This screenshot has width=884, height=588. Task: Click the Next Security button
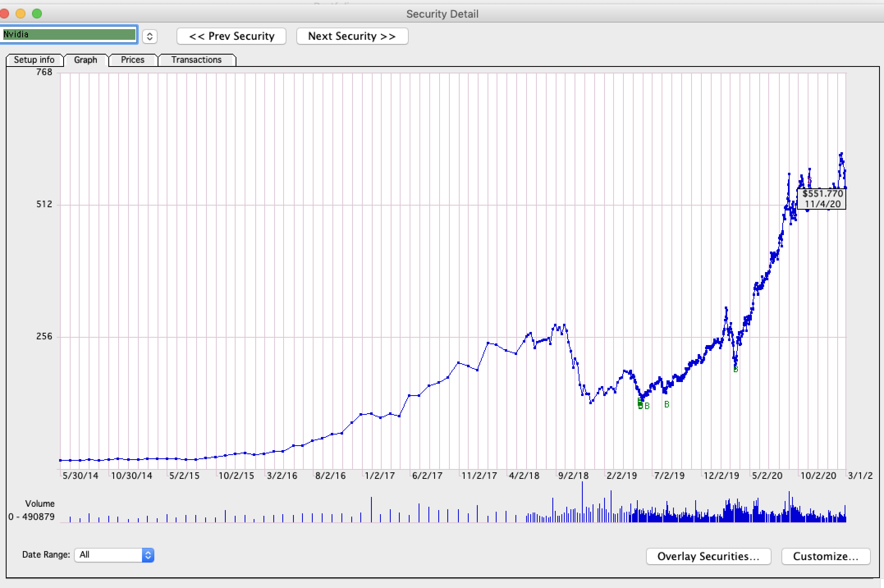point(352,36)
